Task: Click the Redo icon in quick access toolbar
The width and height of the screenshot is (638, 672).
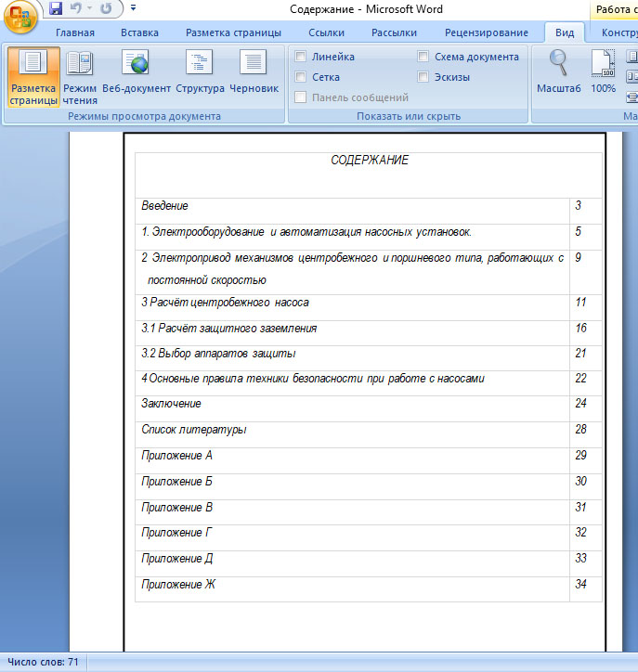Action: (105, 9)
